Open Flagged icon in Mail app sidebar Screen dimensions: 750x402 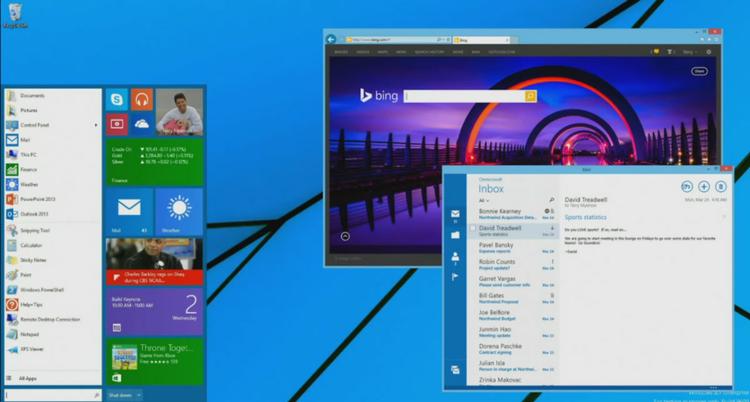[x=455, y=277]
